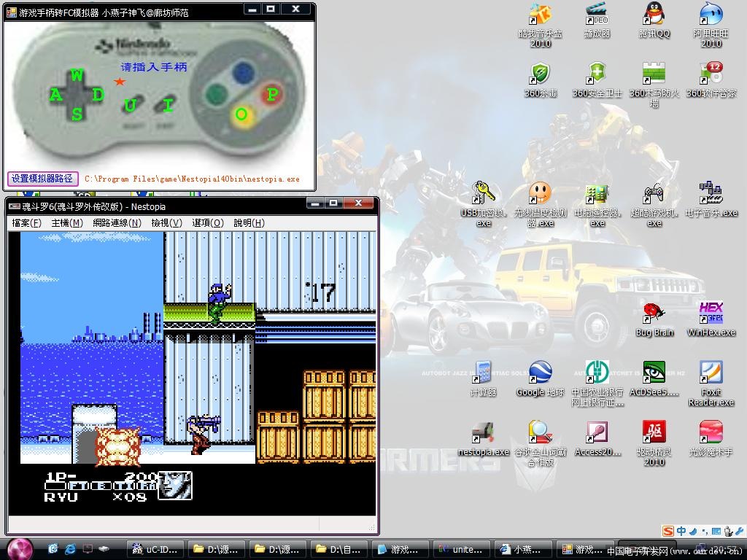Toggle the 中 Chinese/English input mode
This screenshot has width=747, height=560.
[681, 531]
